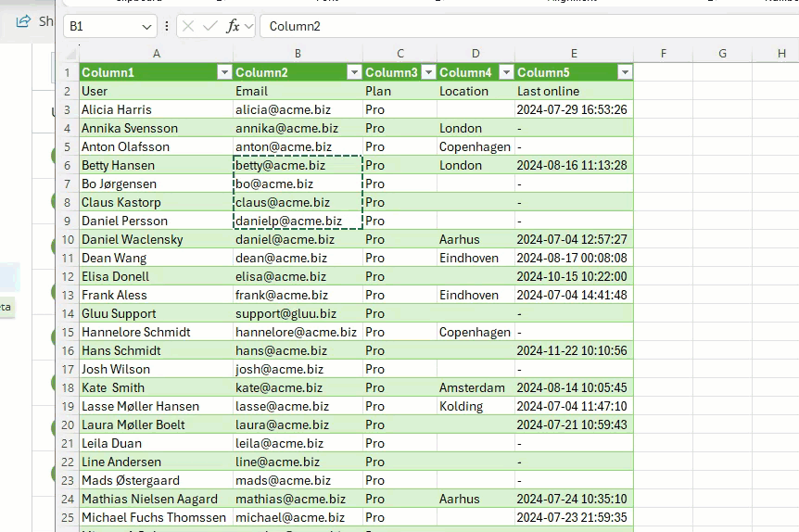Click the 2024-11-22 10:10:56 timestamp cell
Viewport: 799px width, 532px height.
pyautogui.click(x=573, y=350)
